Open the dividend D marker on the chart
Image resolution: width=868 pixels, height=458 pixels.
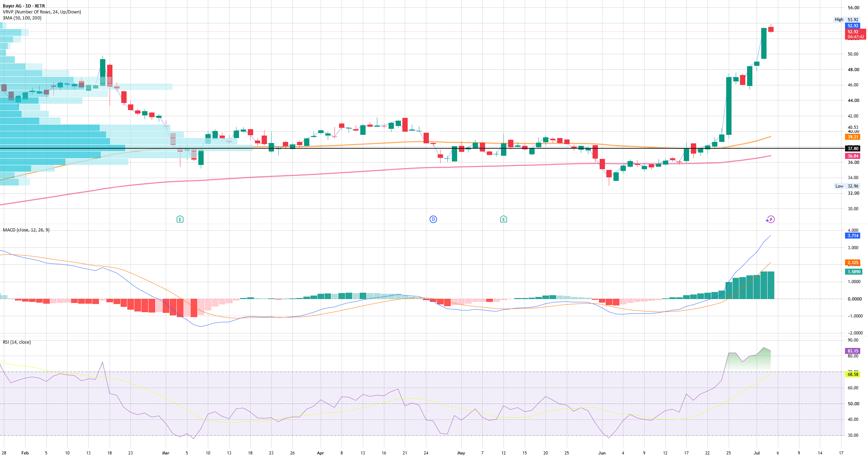[433, 219]
